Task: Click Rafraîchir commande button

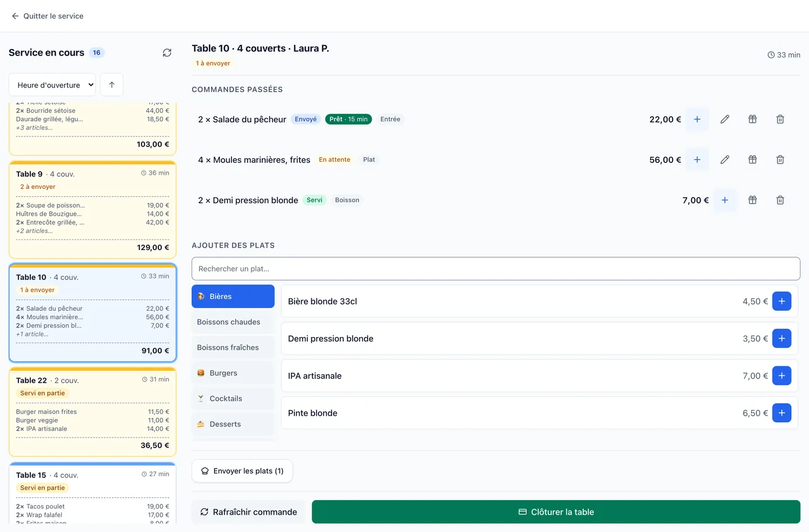Action: pyautogui.click(x=249, y=512)
